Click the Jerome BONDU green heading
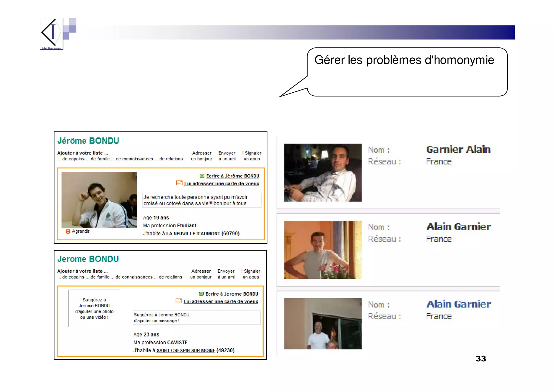 coord(88,259)
